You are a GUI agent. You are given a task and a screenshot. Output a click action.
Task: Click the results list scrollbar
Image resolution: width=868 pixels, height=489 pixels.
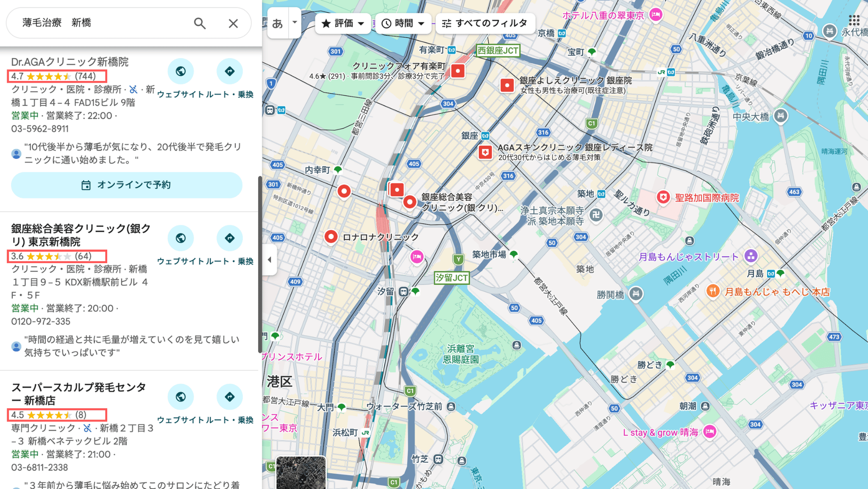pos(260,264)
